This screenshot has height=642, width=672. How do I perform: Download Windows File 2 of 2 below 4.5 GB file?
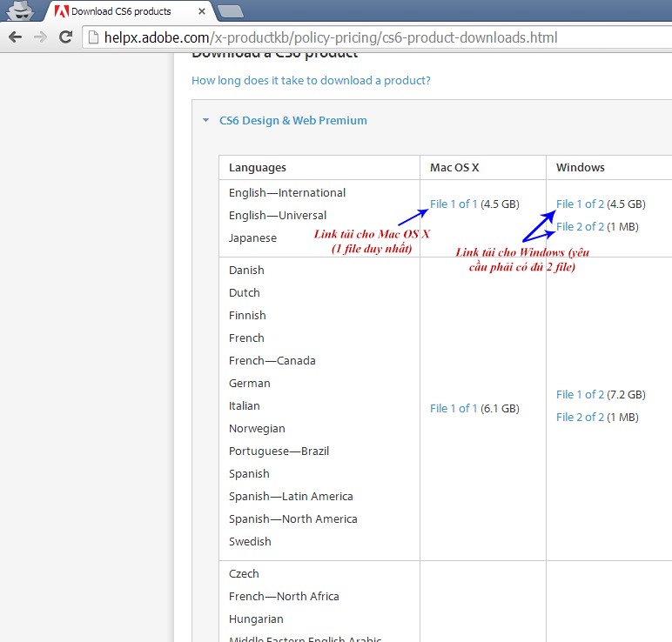point(580,226)
